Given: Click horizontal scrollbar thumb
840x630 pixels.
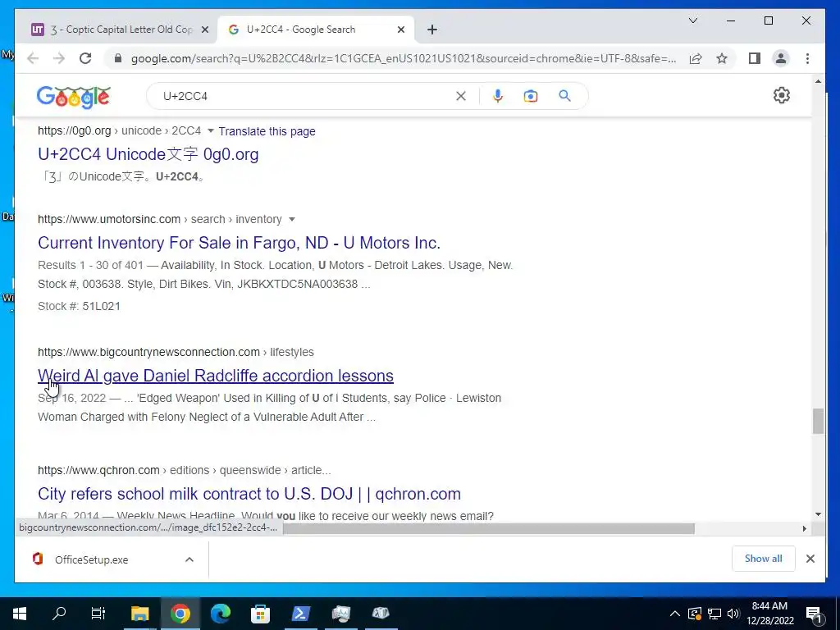Looking at the screenshot, I should (489, 529).
